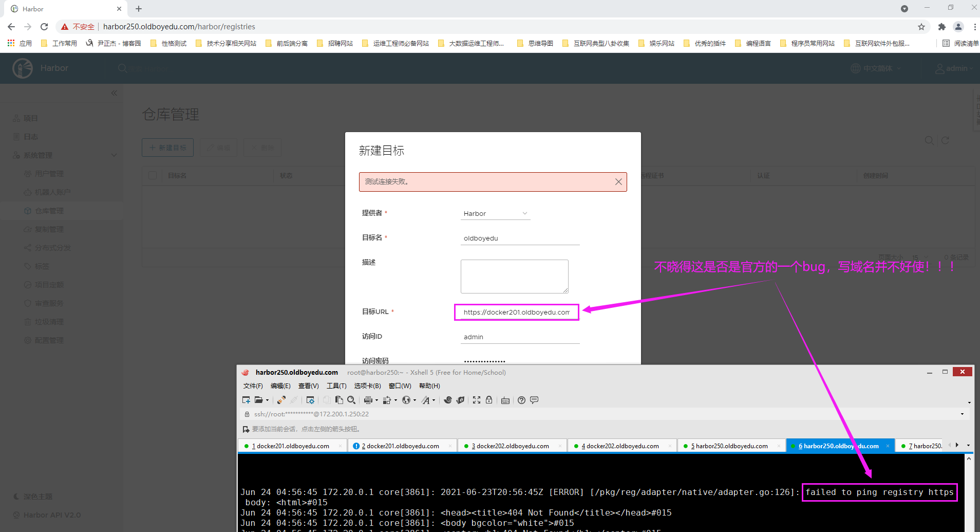Viewport: 980px width, 532px height.
Task: Open Xshell help question mark icon
Action: pos(521,400)
